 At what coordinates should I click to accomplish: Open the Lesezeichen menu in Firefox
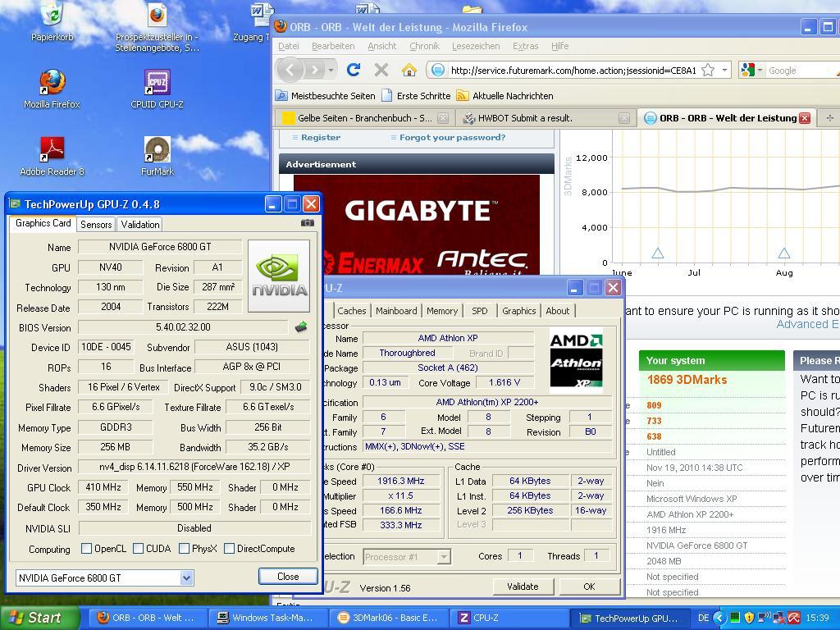point(476,46)
